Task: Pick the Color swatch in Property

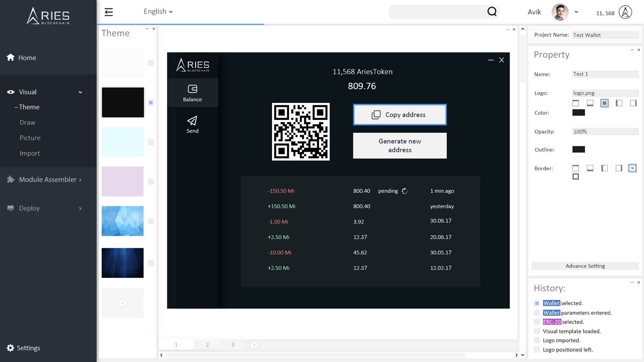Action: coord(578,113)
